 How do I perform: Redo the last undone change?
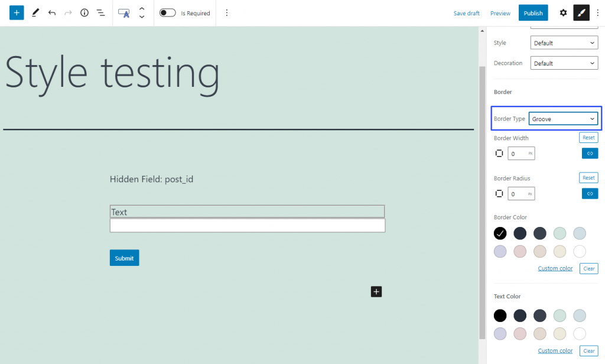68,13
